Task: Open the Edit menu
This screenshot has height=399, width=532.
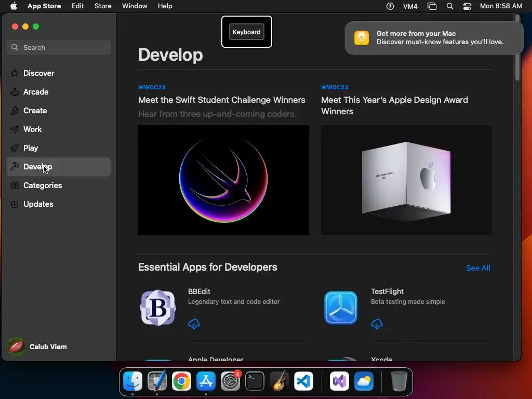Action: pos(78,6)
